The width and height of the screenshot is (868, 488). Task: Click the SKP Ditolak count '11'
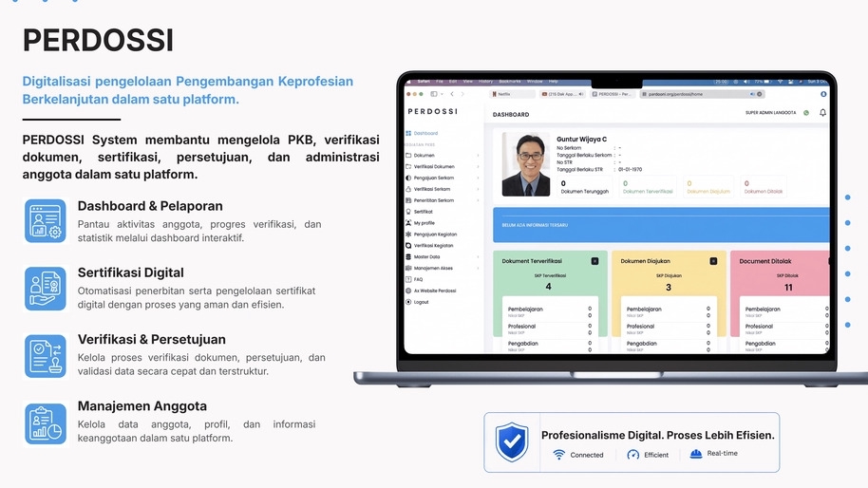point(787,287)
